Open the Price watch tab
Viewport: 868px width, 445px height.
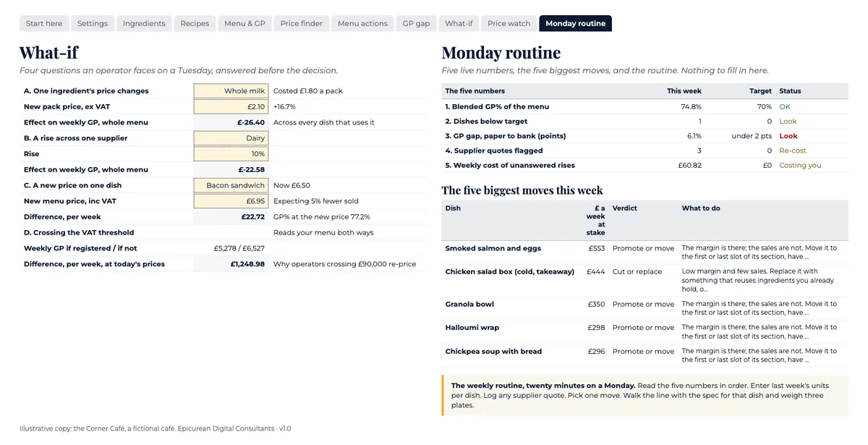click(509, 23)
